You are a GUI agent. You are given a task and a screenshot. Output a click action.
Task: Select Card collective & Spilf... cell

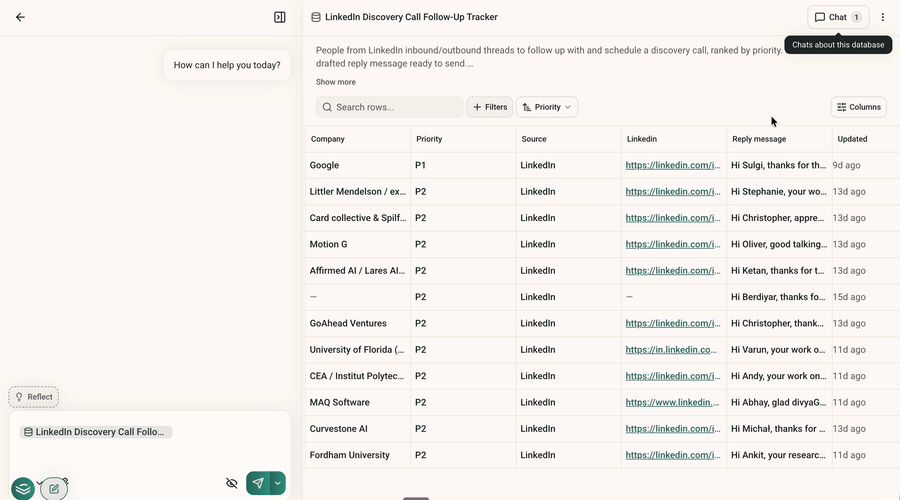pos(358,218)
